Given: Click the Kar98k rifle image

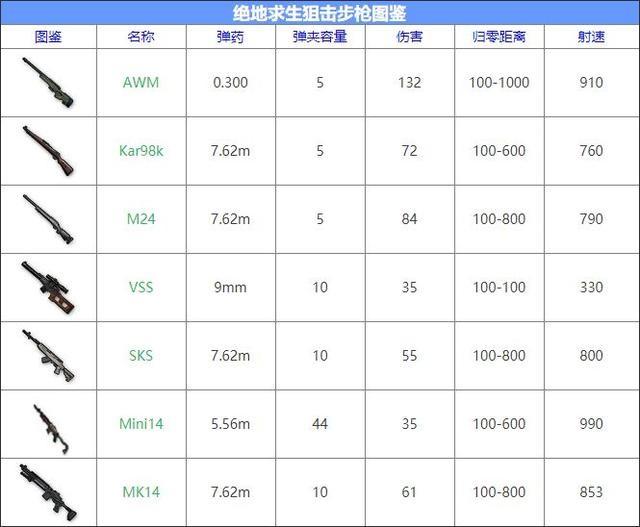Looking at the screenshot, I should pyautogui.click(x=48, y=151).
